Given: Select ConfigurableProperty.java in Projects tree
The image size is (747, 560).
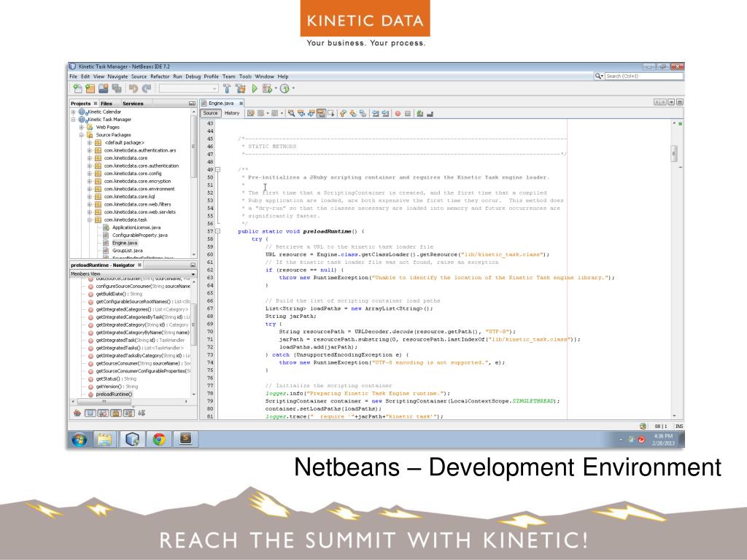Looking at the screenshot, I should tap(139, 236).
